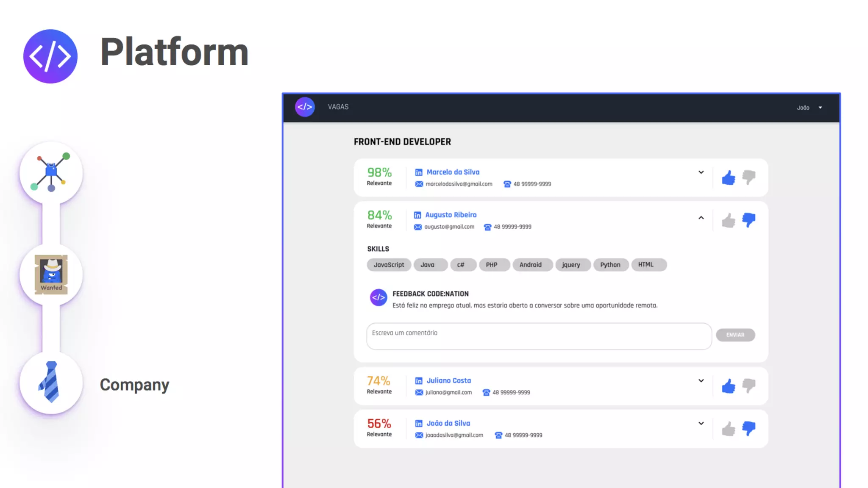The image size is (868, 488).
Task: Click the Code:Nation logo in navbar
Action: (305, 107)
